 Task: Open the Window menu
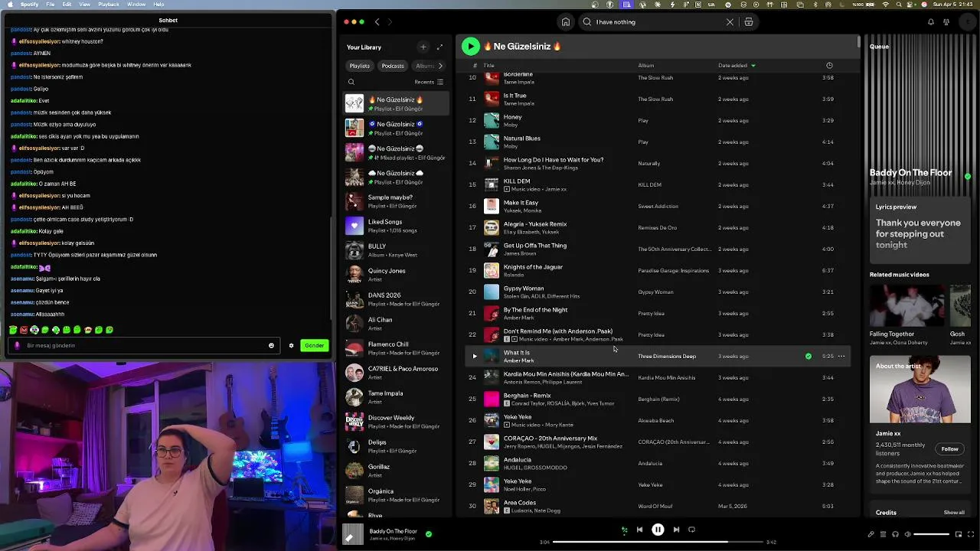coord(136,5)
